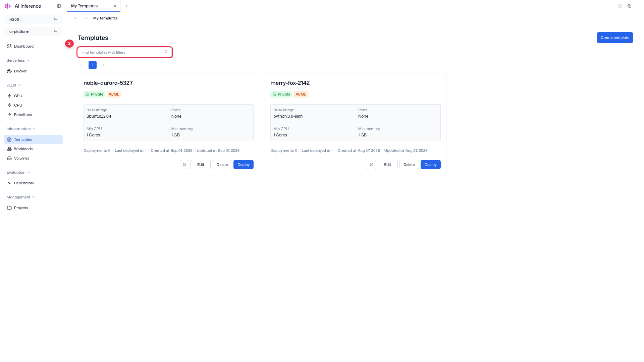Add a new tab with plus icon

tap(127, 6)
